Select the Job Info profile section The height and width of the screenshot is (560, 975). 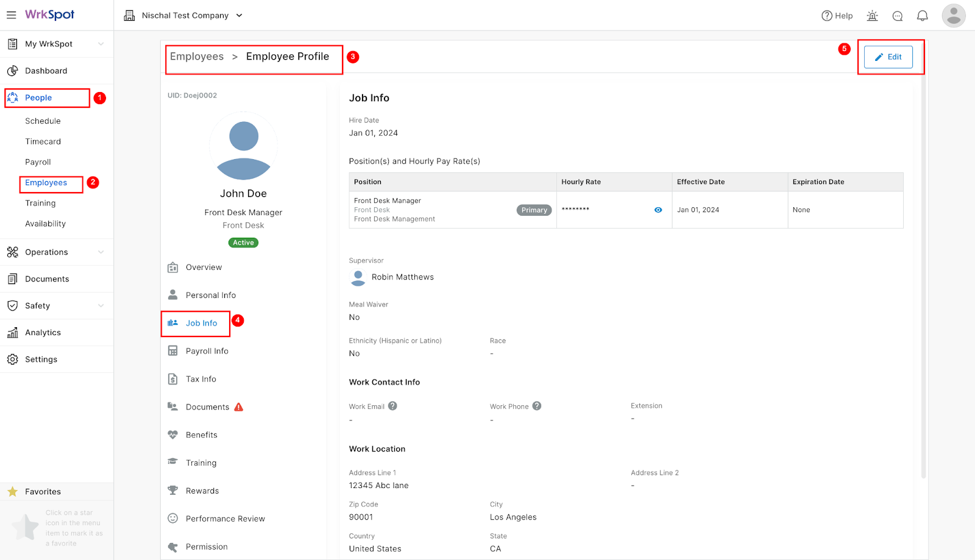[x=201, y=323]
